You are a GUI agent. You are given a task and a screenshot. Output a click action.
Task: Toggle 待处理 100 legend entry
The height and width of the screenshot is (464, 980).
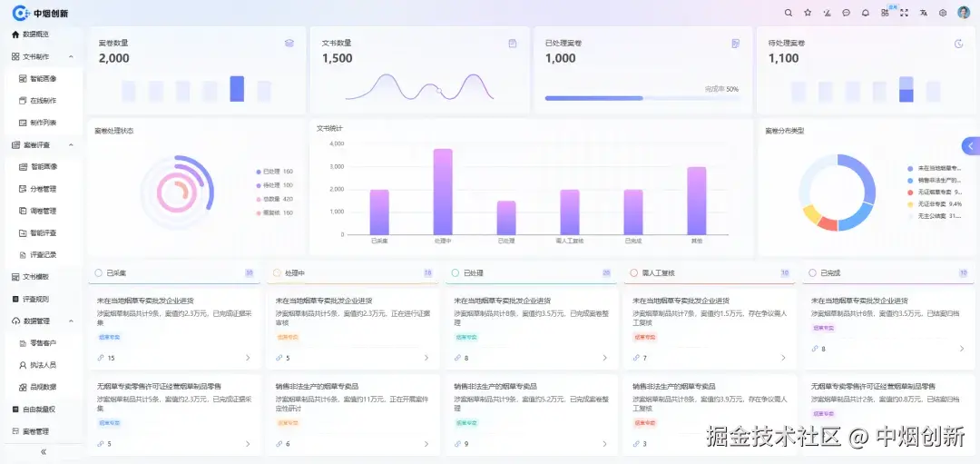[274, 185]
